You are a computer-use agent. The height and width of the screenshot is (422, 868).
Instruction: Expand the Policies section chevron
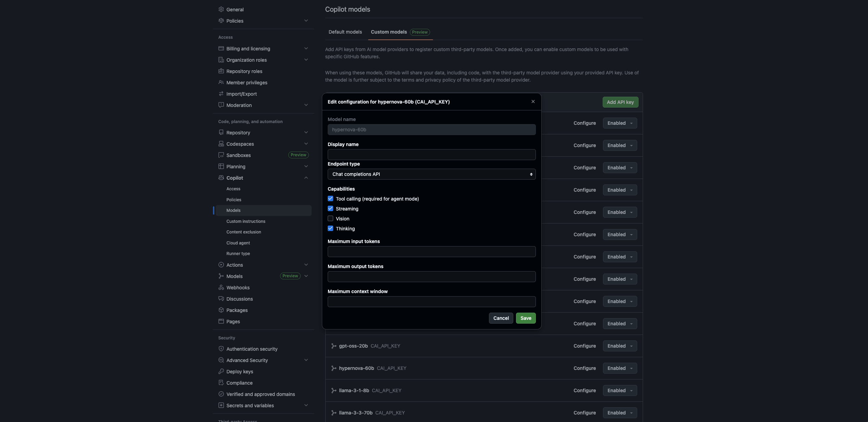click(306, 21)
